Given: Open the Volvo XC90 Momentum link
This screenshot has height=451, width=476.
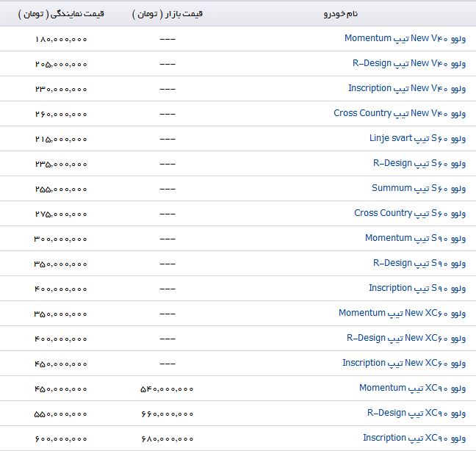Looking at the screenshot, I should click(x=413, y=388).
